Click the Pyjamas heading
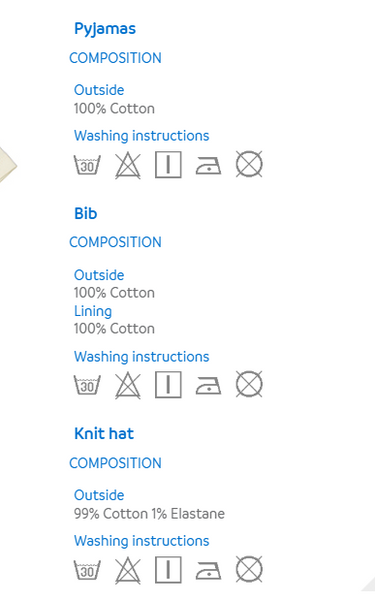The width and height of the screenshot is (375, 600). [105, 29]
